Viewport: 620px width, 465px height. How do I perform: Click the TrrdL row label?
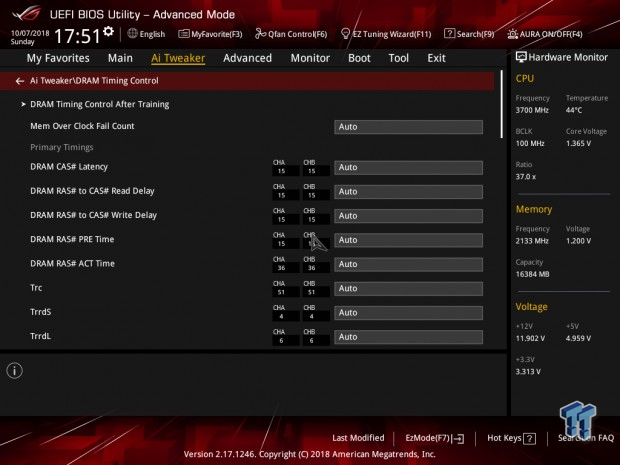(40, 336)
